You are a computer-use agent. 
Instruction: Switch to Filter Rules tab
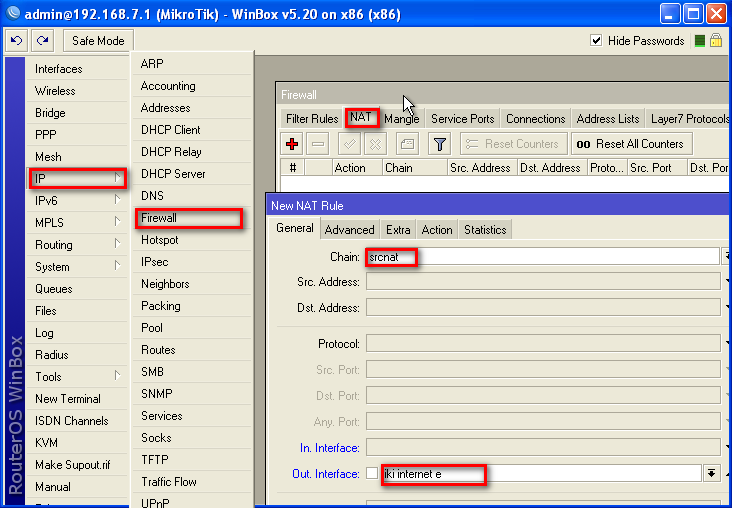tap(312, 119)
